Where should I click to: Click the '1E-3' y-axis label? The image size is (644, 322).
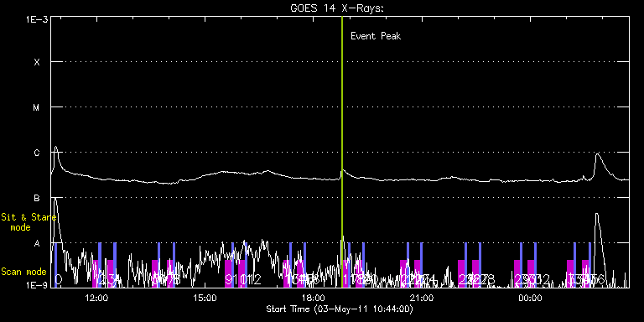[37, 19]
